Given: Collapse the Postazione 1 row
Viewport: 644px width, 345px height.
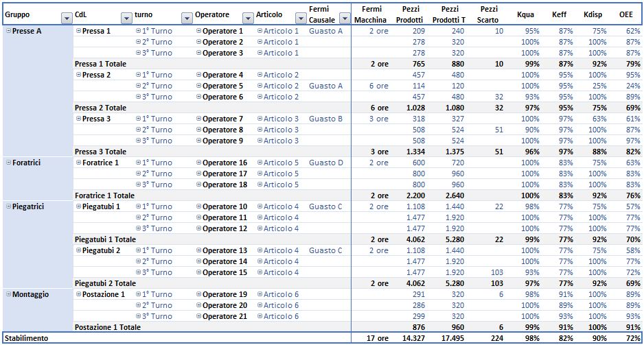Looking at the screenshot, I should [78, 294].
